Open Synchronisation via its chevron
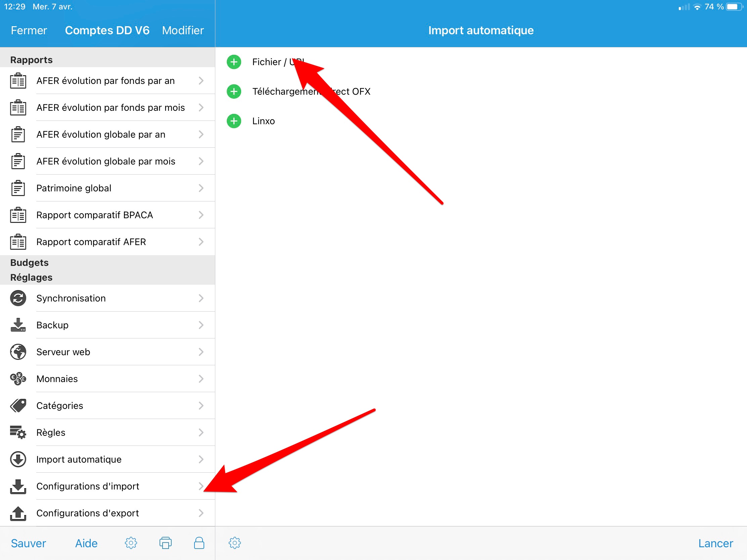 click(x=201, y=298)
